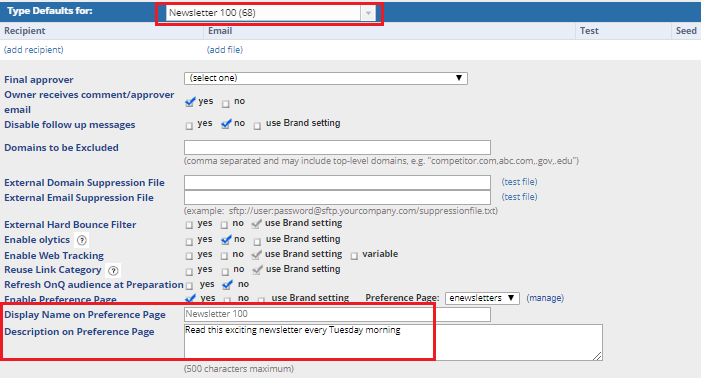701x378 pixels.
Task: Select 'use Brand setting' for Disable follow up messages
Action: 257,126
